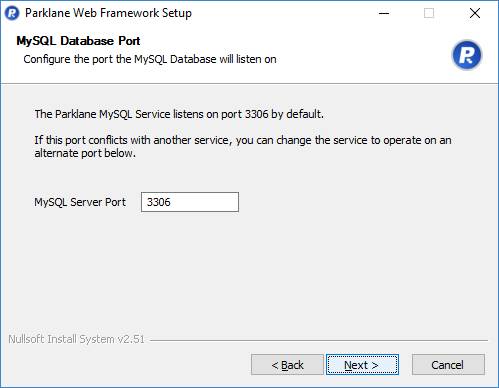Minimize the Parklane Setup window
499x388 pixels.
click(384, 13)
